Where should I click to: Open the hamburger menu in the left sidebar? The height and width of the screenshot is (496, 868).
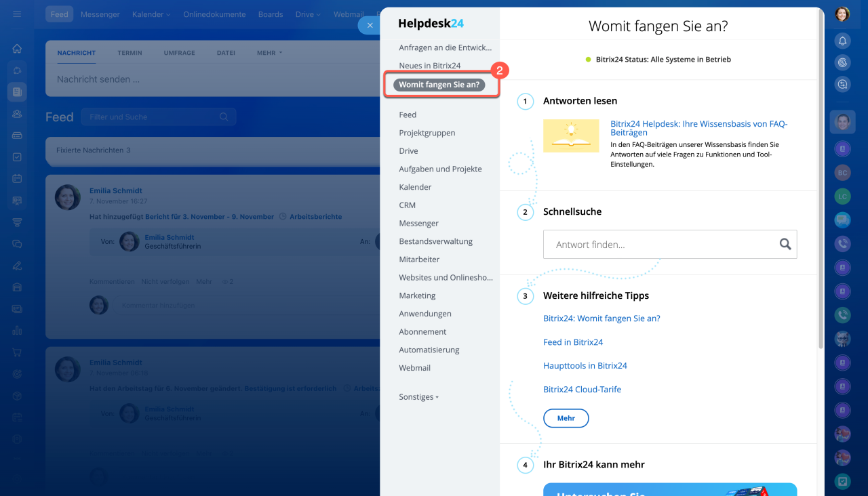[17, 14]
